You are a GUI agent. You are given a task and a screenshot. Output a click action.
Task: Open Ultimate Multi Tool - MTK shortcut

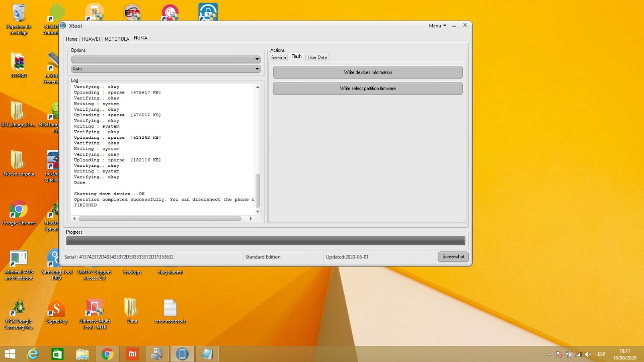tap(95, 314)
